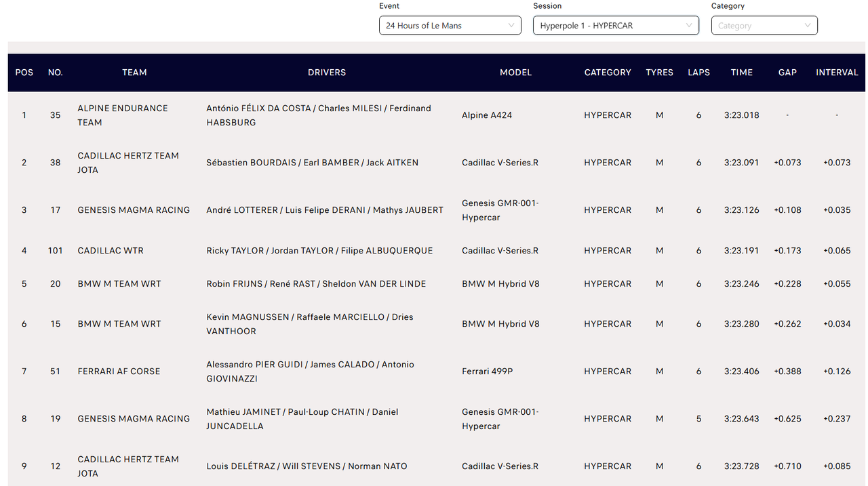868x486 pixels.
Task: Click the gap value +0.108
Action: coord(787,210)
